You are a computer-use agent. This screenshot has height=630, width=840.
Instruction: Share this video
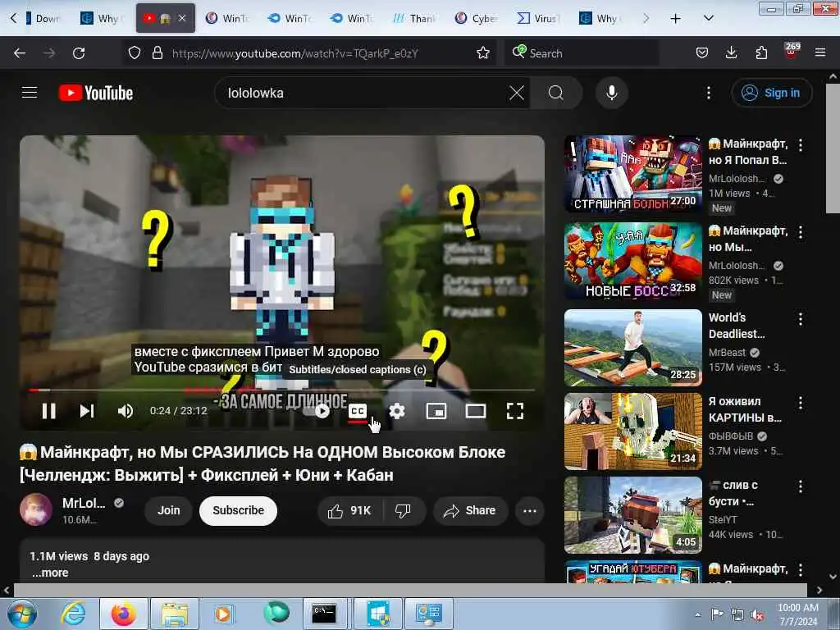click(470, 510)
